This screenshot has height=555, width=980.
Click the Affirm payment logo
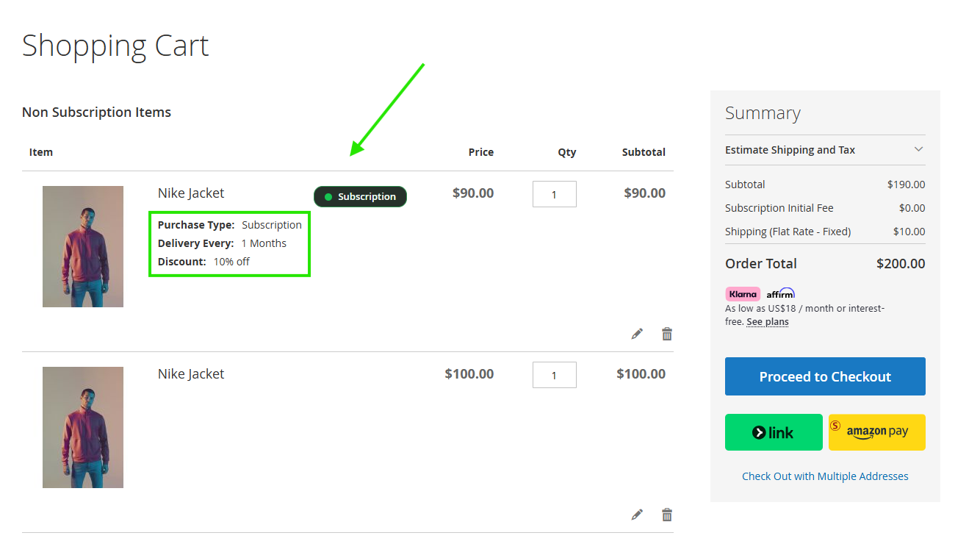(x=780, y=293)
